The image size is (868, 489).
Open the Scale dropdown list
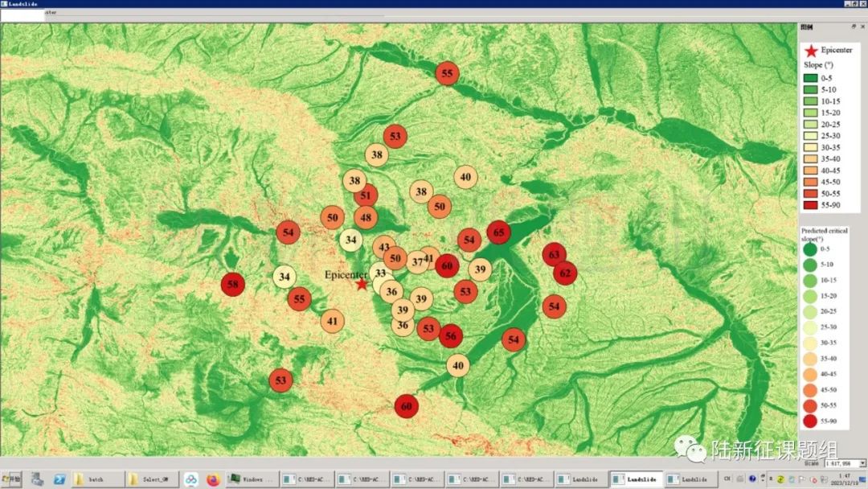point(862,463)
